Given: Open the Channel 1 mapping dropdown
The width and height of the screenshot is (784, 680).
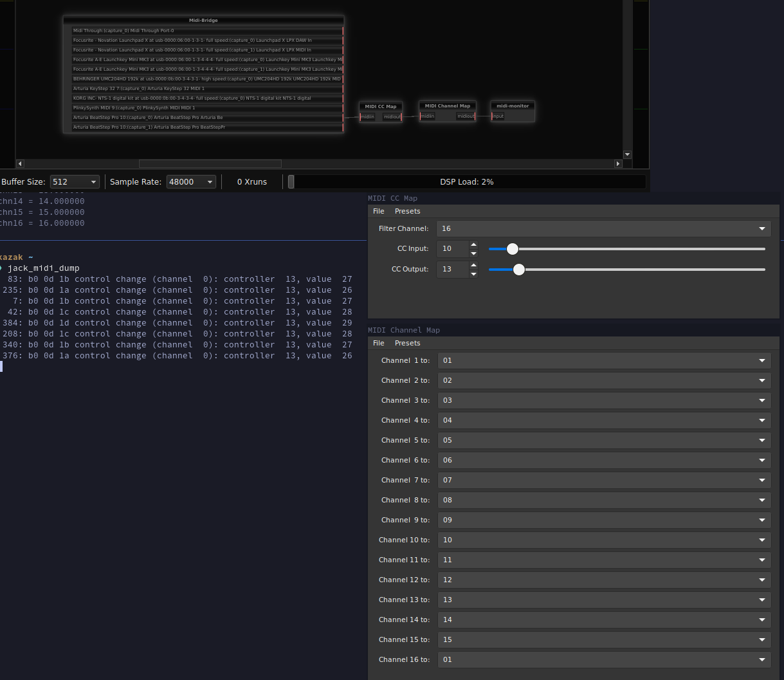Looking at the screenshot, I should (x=603, y=360).
